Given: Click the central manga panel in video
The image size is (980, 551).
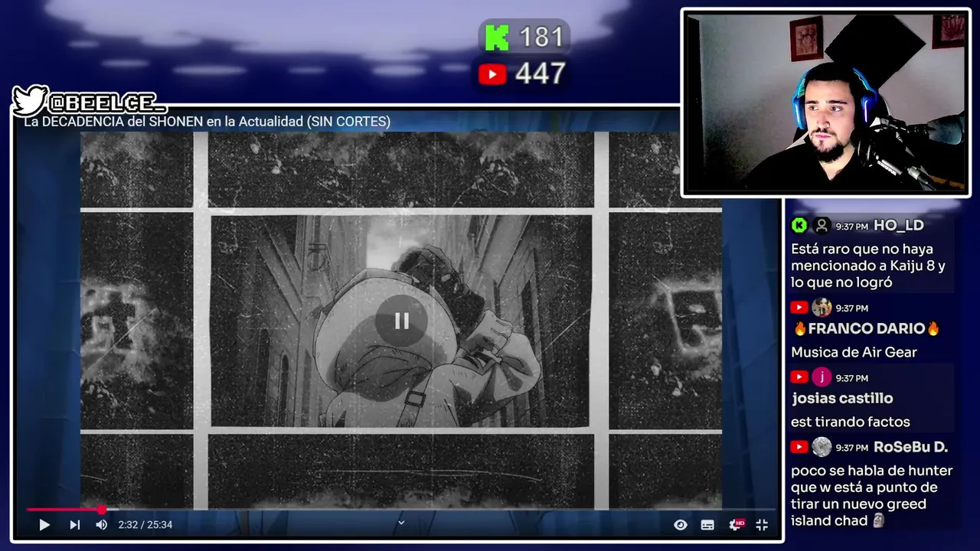Looking at the screenshot, I should pos(401,321).
